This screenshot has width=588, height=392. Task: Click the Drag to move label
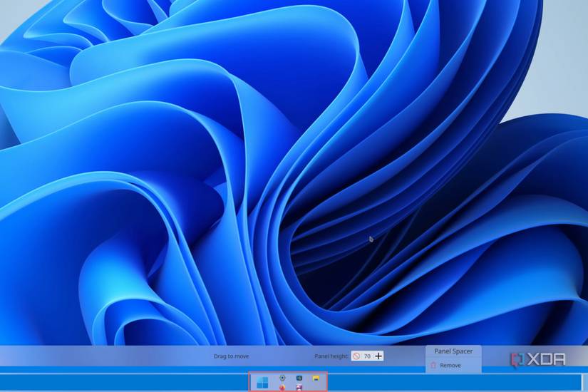point(232,356)
